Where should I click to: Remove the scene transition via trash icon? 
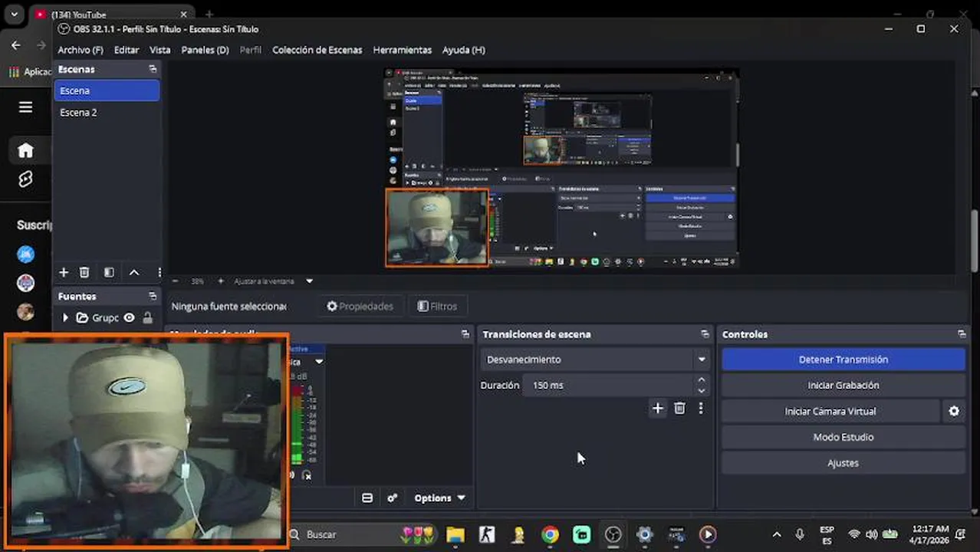[x=679, y=409]
